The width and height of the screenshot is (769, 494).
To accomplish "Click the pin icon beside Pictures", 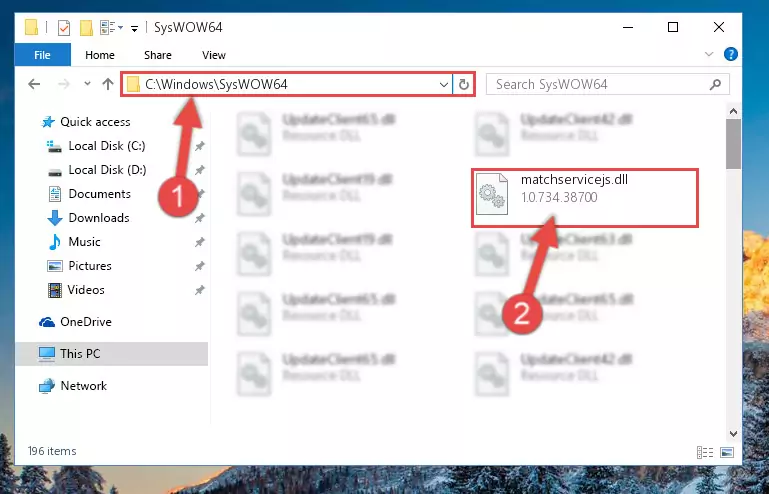I will point(200,266).
